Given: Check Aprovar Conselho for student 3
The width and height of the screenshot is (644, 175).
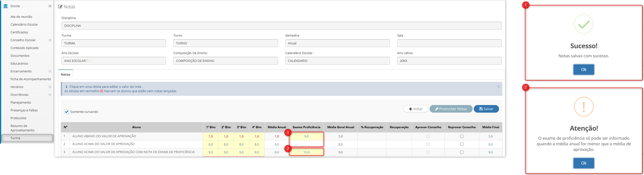Looking at the screenshot, I should (x=428, y=152).
